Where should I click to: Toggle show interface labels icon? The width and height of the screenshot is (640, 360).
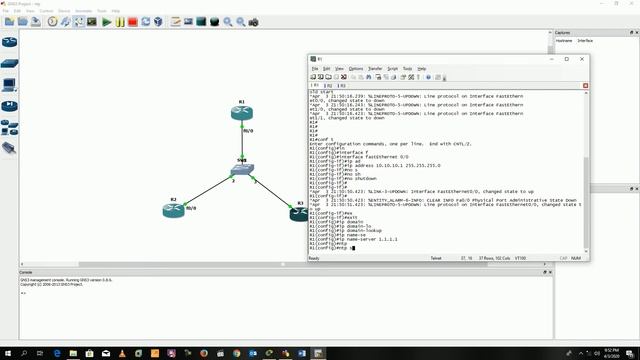(x=65, y=22)
